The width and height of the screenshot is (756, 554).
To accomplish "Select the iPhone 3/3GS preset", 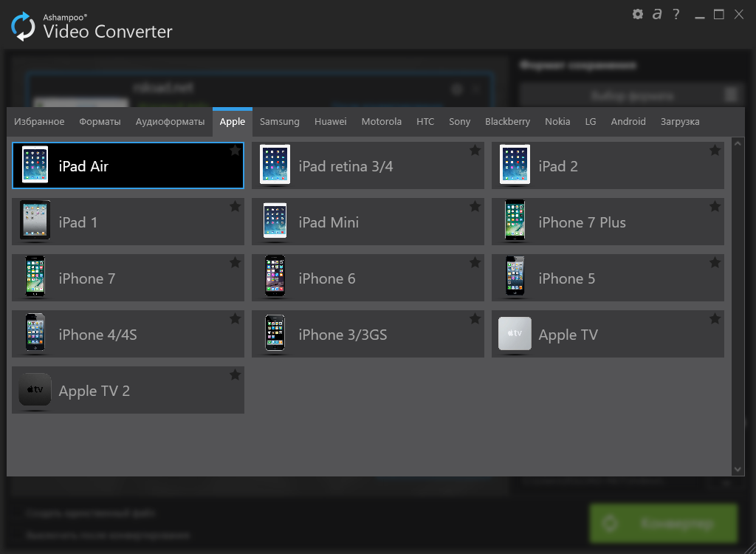I will pos(367,334).
